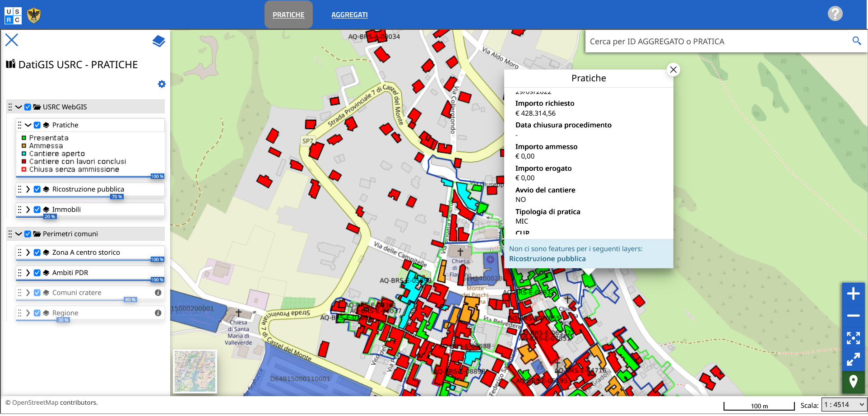Click the layer icon beside Pratiche

click(x=46, y=125)
